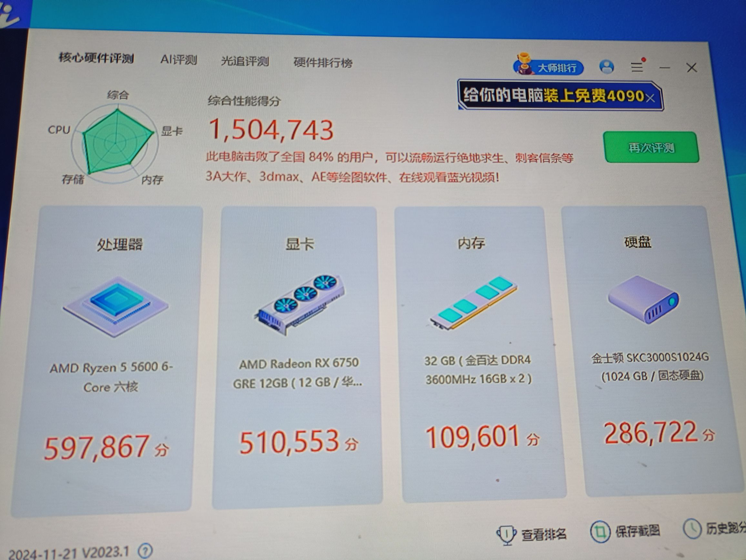Viewport: 746px width, 560px height.
Task: Click the 硬盘 card title
Action: [638, 242]
